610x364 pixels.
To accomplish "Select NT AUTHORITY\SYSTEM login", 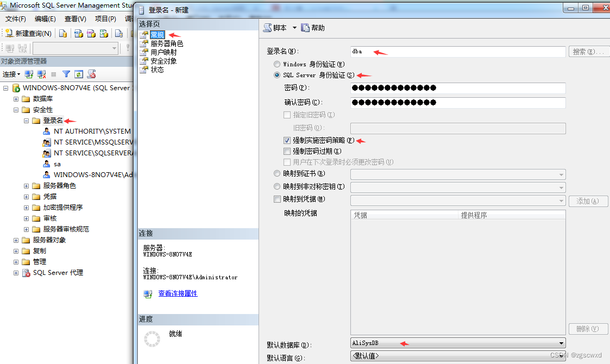I will point(92,131).
